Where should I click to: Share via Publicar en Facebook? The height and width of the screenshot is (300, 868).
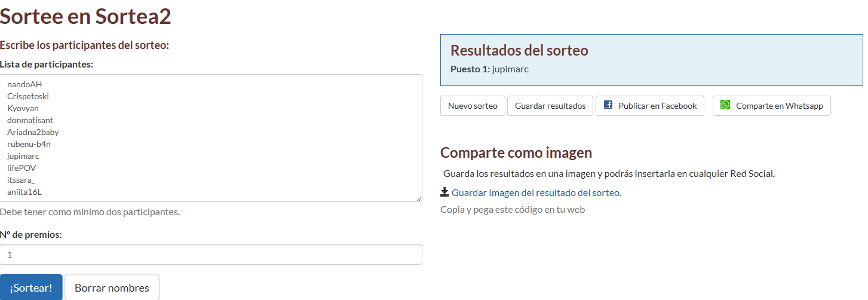pyautogui.click(x=657, y=106)
